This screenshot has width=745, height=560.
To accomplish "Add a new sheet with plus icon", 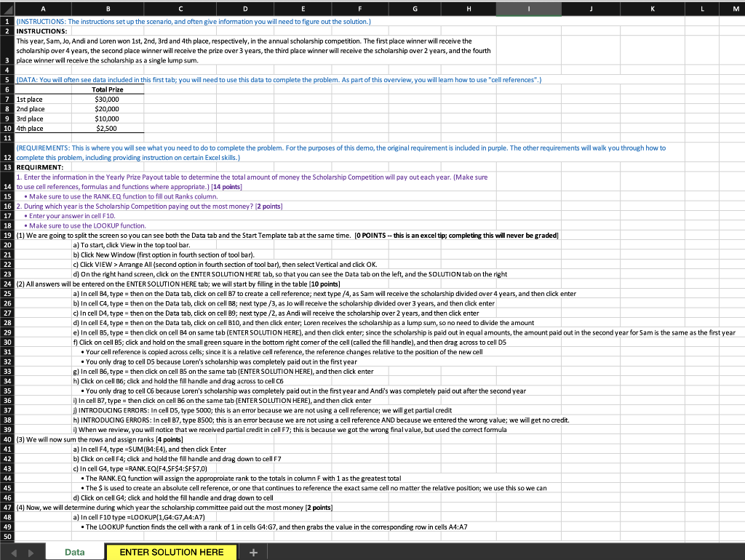I will coord(253,553).
